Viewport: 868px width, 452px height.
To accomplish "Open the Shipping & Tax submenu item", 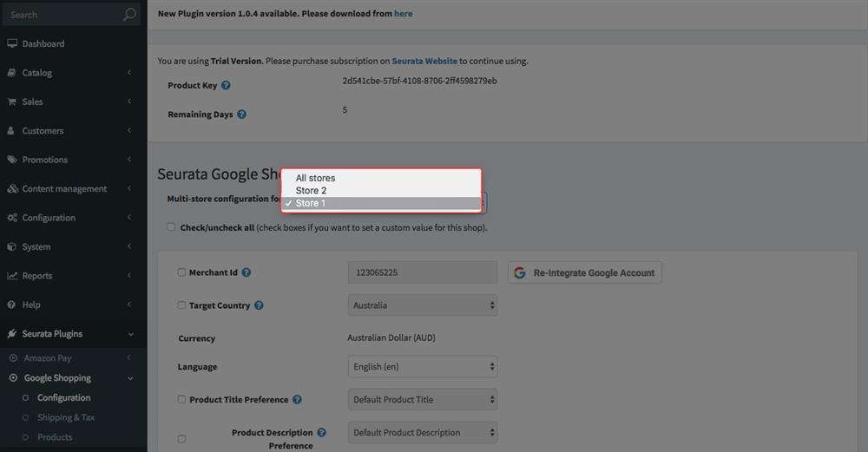I will (x=66, y=417).
